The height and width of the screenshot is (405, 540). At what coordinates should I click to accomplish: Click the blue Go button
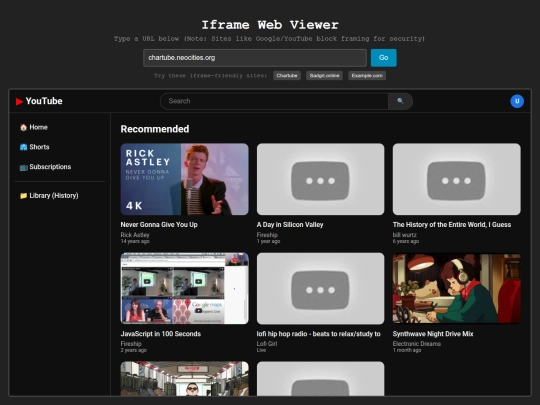384,58
